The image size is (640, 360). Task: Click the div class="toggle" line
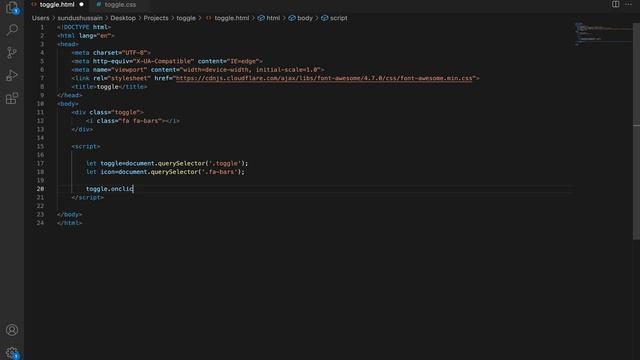pos(107,112)
